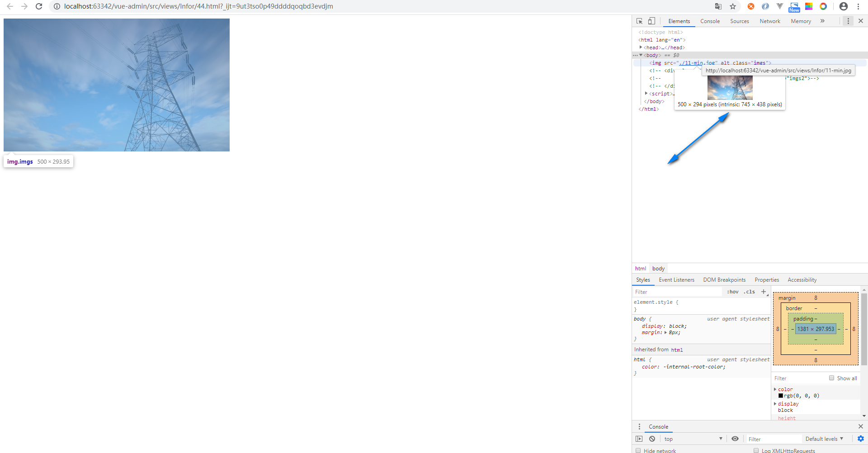Collapse the body element node
This screenshot has width=868, height=453.
click(641, 55)
